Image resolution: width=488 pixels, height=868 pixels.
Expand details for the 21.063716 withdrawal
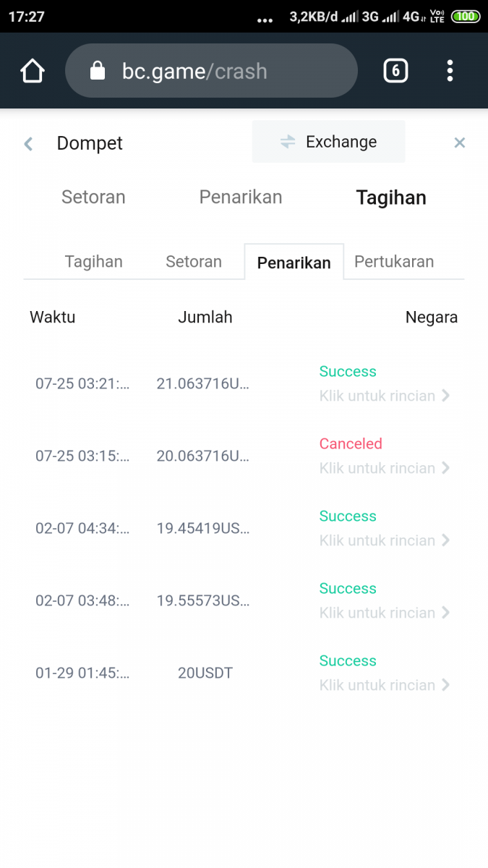point(384,396)
